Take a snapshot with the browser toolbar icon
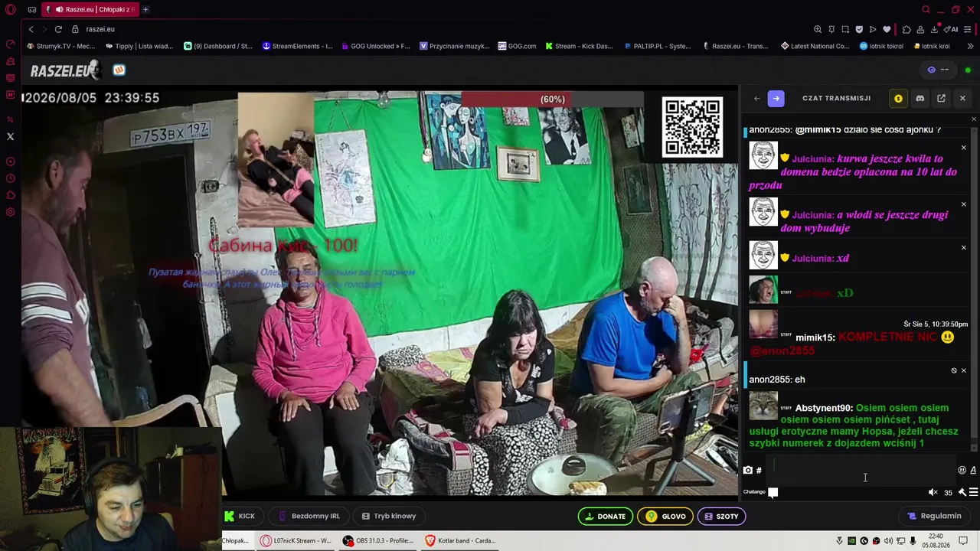Screen dimensions: 980x551 coord(845,29)
